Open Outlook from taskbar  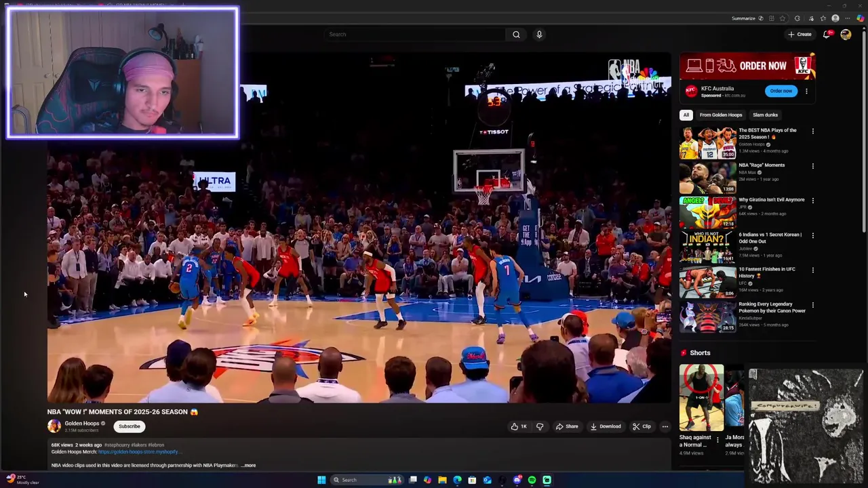(x=487, y=480)
